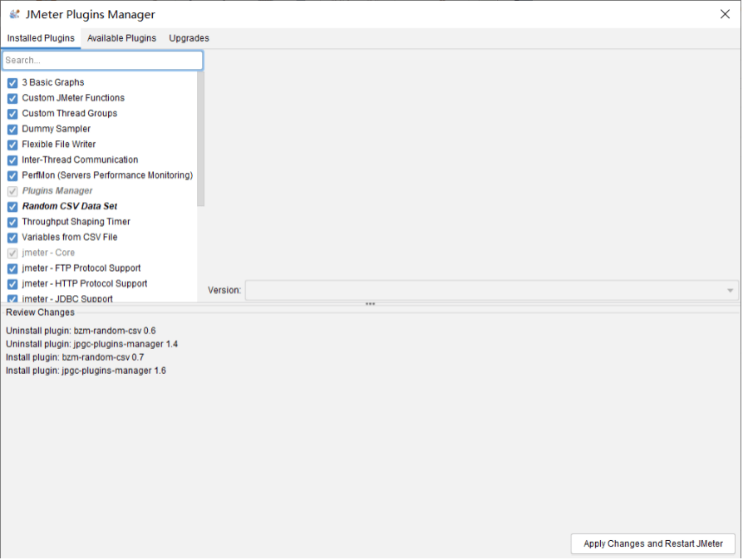743x560 pixels.
Task: Select the Inter-Thread Communication plugin
Action: pos(80,160)
